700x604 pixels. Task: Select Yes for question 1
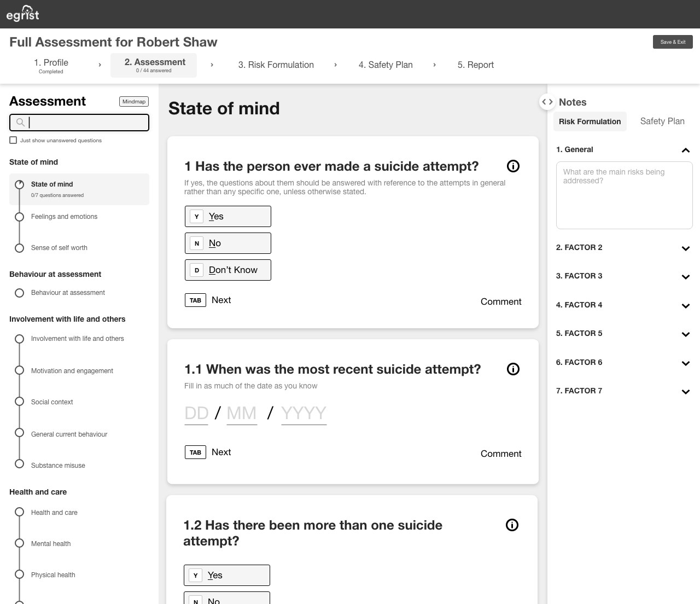coord(227,216)
